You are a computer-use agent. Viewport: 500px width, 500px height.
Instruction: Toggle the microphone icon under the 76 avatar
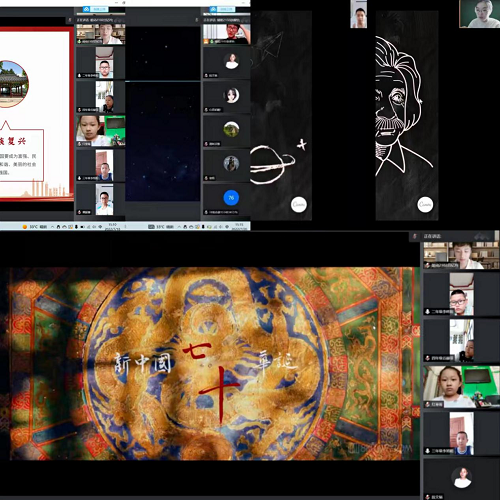click(206, 212)
